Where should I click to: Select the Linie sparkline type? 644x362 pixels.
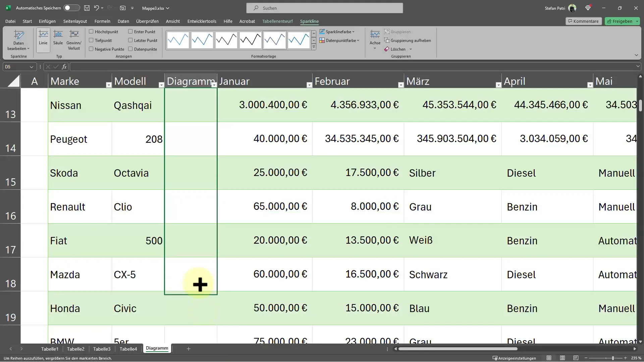point(43,40)
